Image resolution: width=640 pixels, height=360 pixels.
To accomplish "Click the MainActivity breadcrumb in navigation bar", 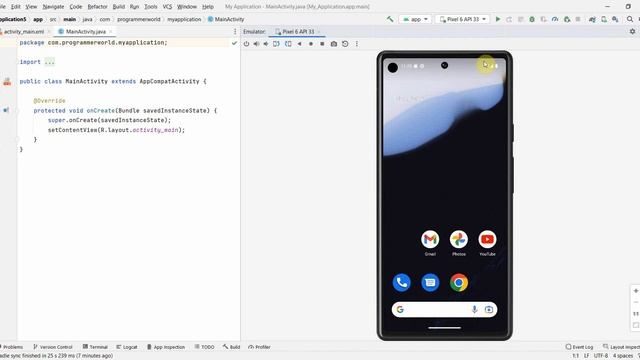I will (226, 19).
